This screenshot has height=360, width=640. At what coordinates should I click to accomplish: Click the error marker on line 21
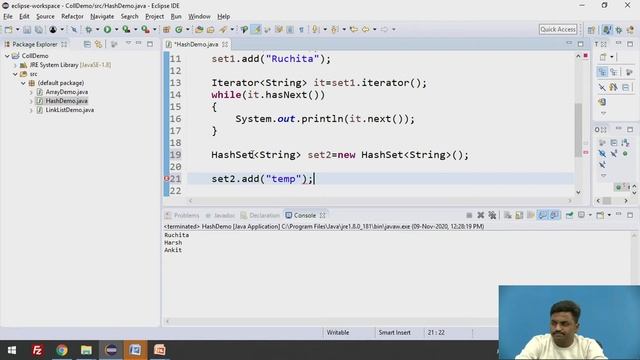(x=167, y=179)
